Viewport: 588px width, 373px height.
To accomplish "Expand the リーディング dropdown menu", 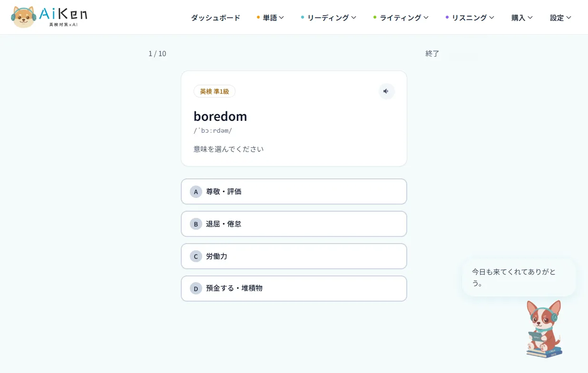I will pyautogui.click(x=329, y=18).
